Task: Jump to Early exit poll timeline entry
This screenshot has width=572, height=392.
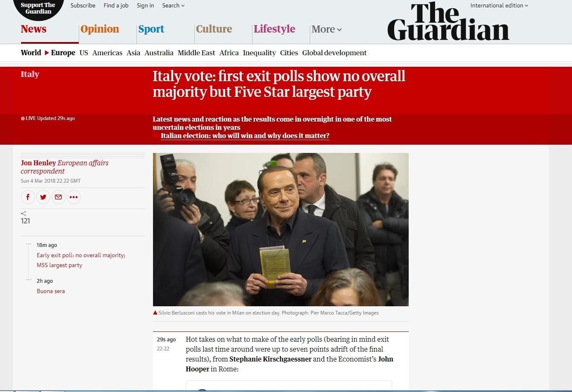Action: 81,260
